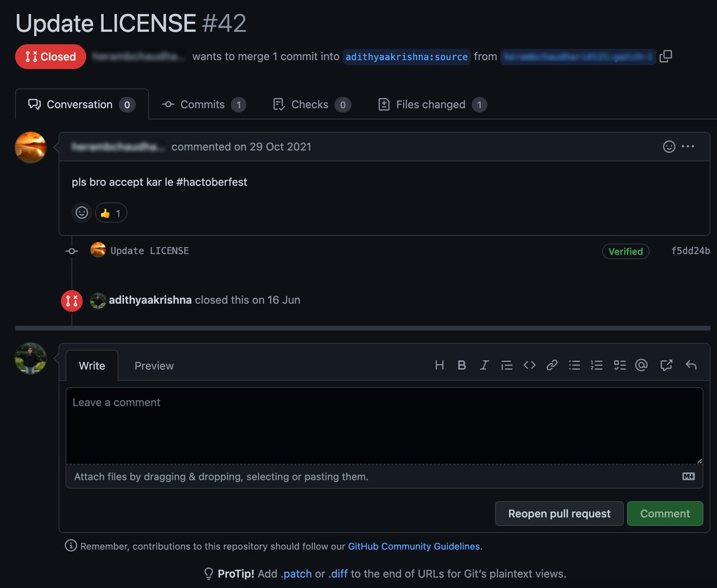Open the blurred head branch link
The height and width of the screenshot is (588, 717).
[x=578, y=57]
